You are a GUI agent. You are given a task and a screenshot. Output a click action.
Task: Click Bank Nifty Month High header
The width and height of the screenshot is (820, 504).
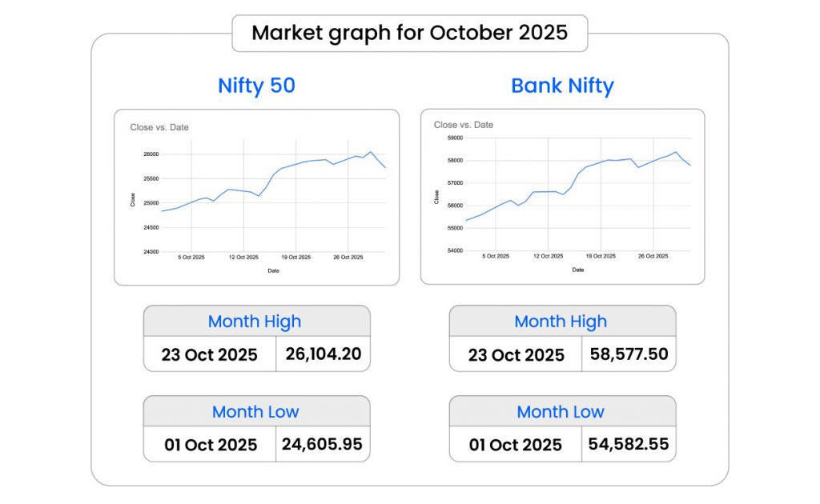point(561,322)
